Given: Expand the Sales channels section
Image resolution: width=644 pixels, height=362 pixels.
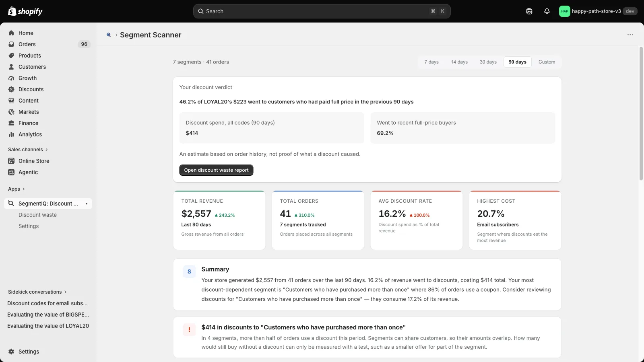Looking at the screenshot, I should click(28, 150).
